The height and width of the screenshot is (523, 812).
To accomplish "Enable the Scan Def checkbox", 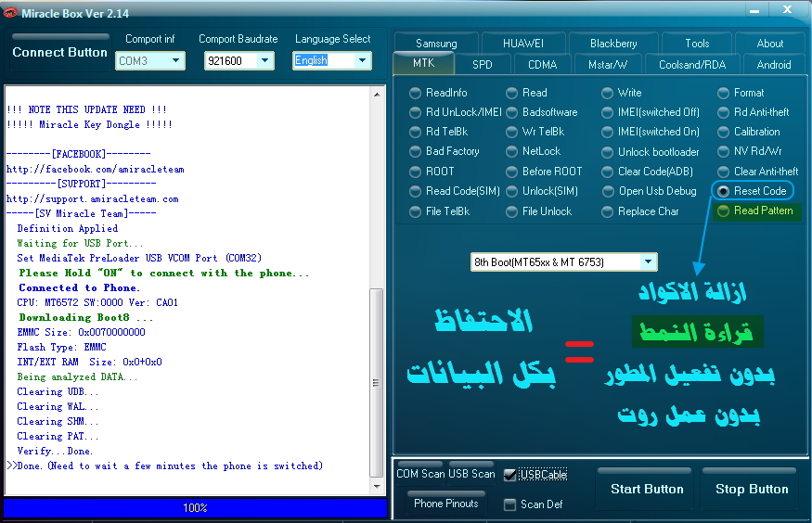I will [x=509, y=504].
